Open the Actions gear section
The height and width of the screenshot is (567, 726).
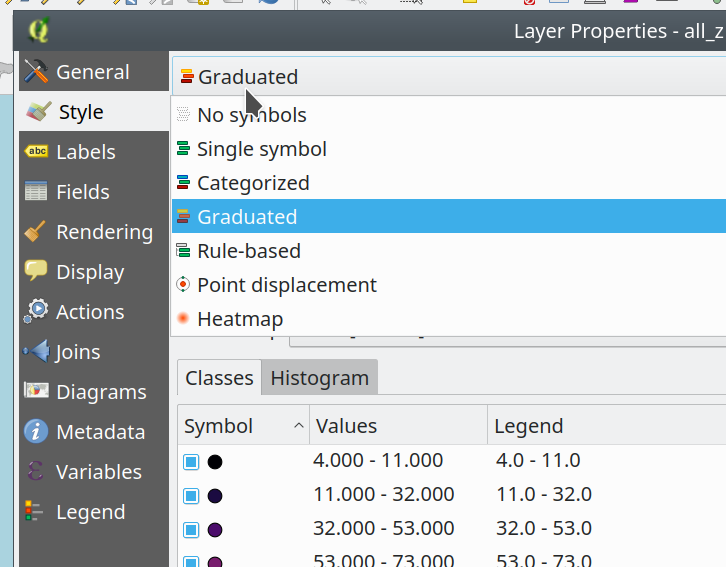[94, 312]
